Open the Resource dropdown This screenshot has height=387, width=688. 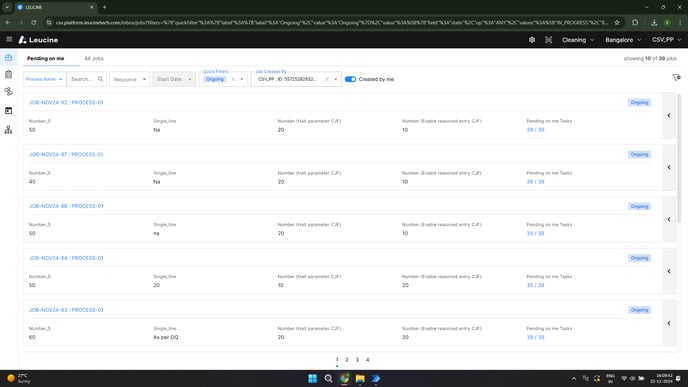(129, 79)
